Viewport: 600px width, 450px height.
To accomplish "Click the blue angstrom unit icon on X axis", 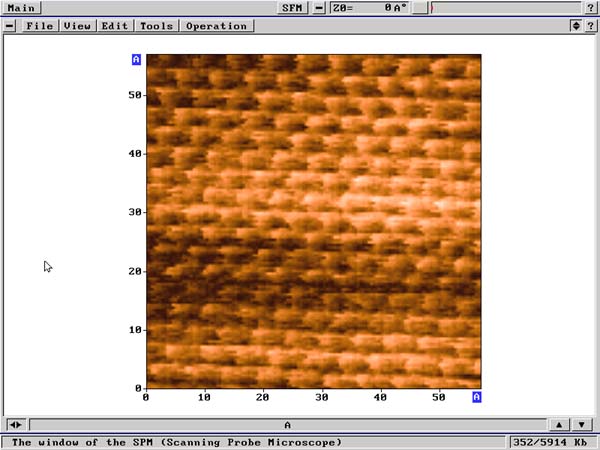I will [x=477, y=397].
